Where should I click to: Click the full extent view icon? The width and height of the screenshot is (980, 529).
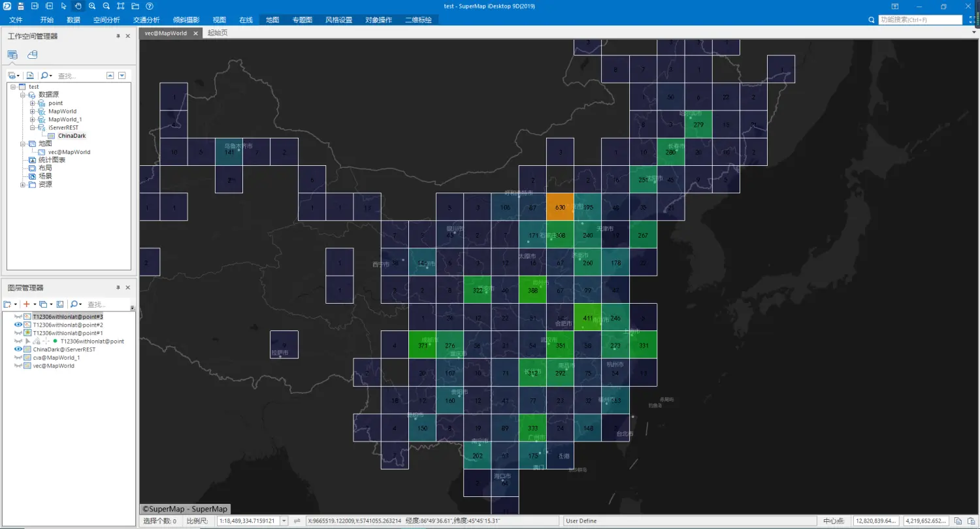(x=121, y=6)
